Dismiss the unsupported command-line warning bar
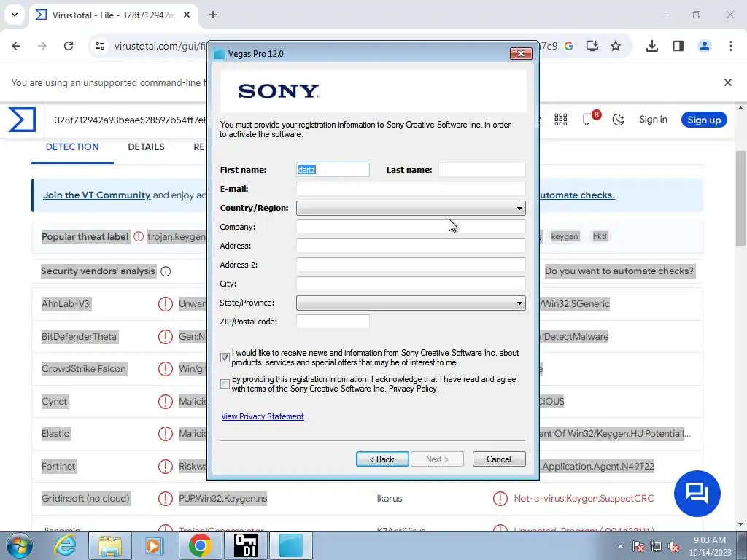Image resolution: width=747 pixels, height=560 pixels. click(x=728, y=82)
